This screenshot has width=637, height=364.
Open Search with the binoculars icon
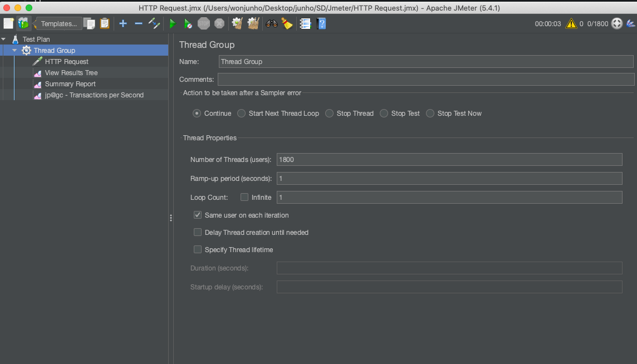[271, 23]
